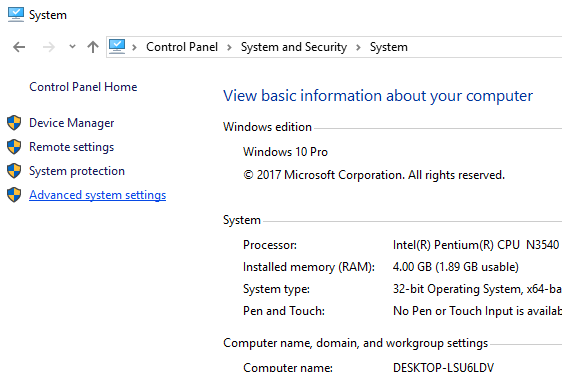Select the System breadcrumb item

tap(389, 47)
